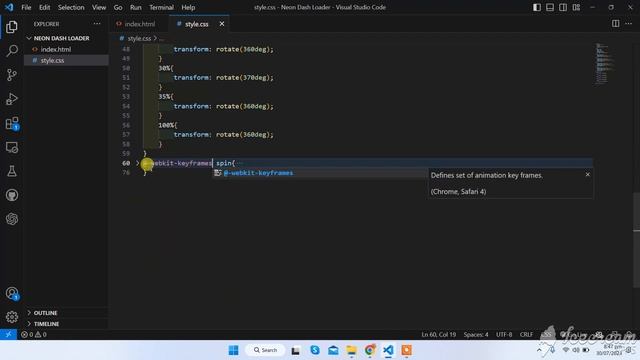
Task: Click the code minimap
Action: coord(604,63)
